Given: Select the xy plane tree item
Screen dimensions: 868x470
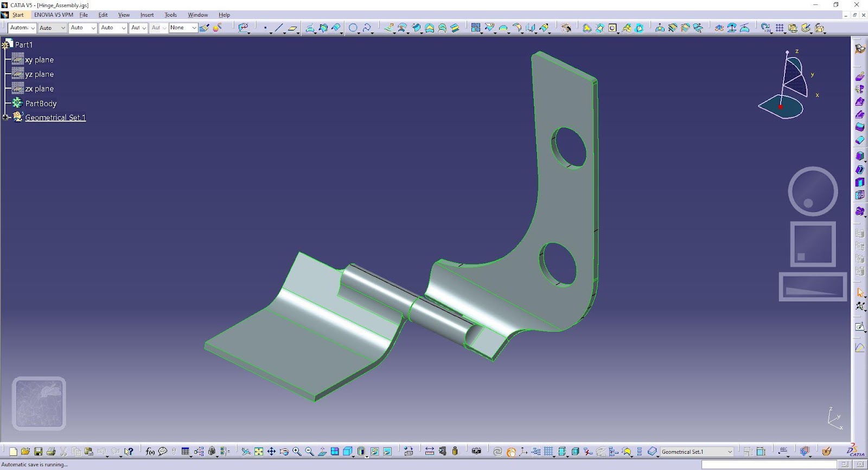Looking at the screenshot, I should (39, 60).
